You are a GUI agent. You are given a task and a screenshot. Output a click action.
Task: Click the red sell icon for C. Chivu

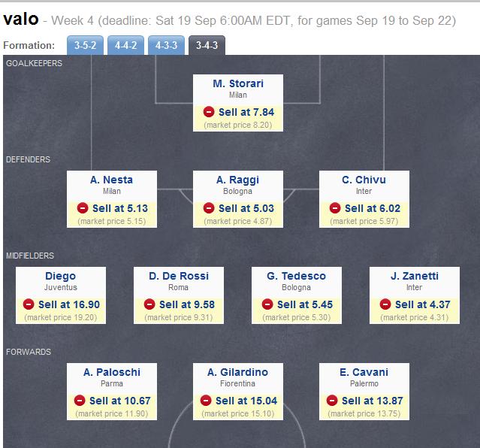point(336,208)
